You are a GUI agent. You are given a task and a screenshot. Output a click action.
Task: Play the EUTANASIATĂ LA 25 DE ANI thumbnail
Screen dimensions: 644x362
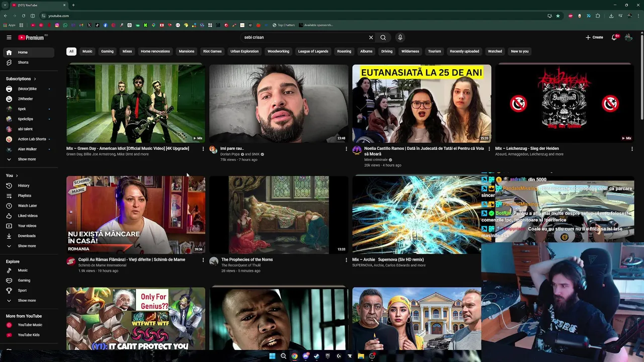click(x=422, y=104)
